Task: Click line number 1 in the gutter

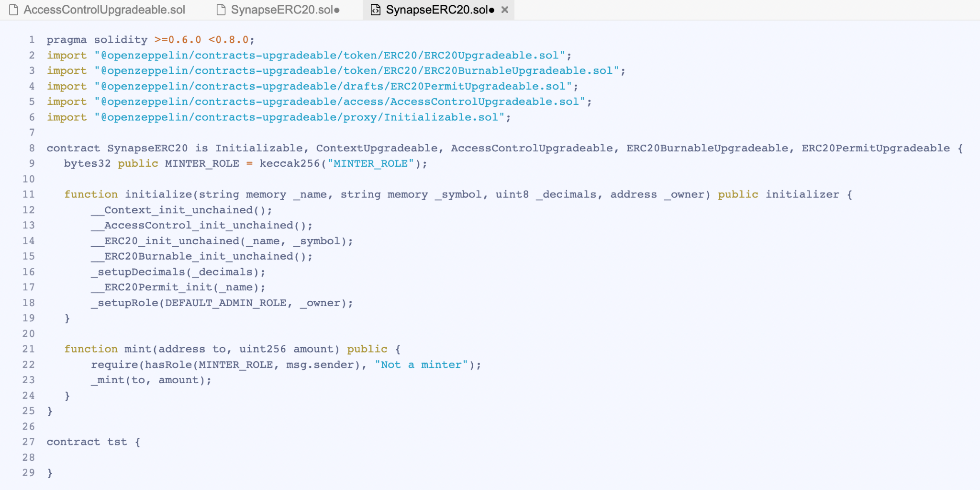Action: pos(32,40)
